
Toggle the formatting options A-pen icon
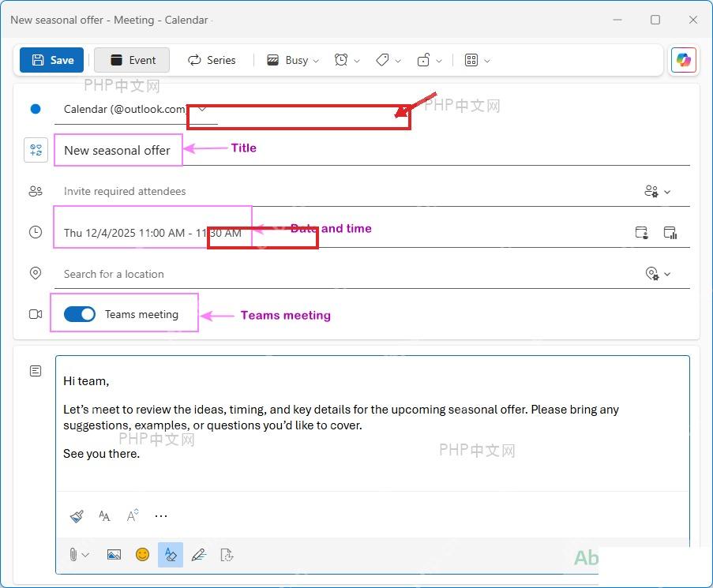click(x=171, y=554)
